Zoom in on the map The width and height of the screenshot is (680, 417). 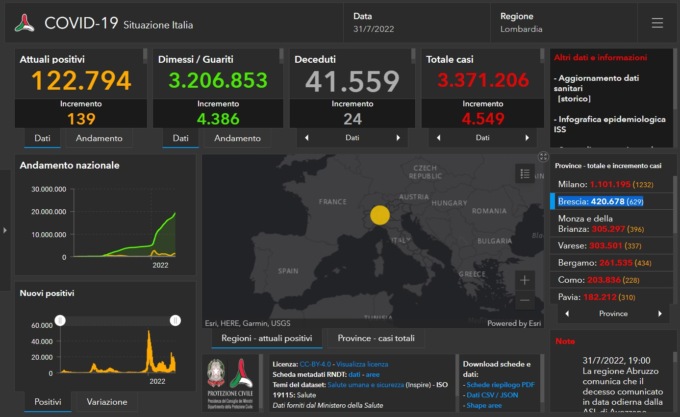525,280
